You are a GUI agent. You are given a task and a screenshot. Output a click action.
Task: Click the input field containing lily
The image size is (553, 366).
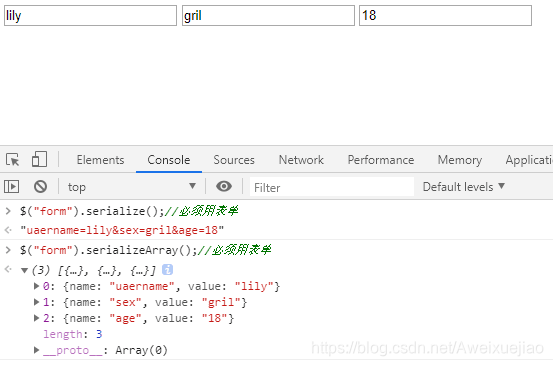tap(90, 16)
